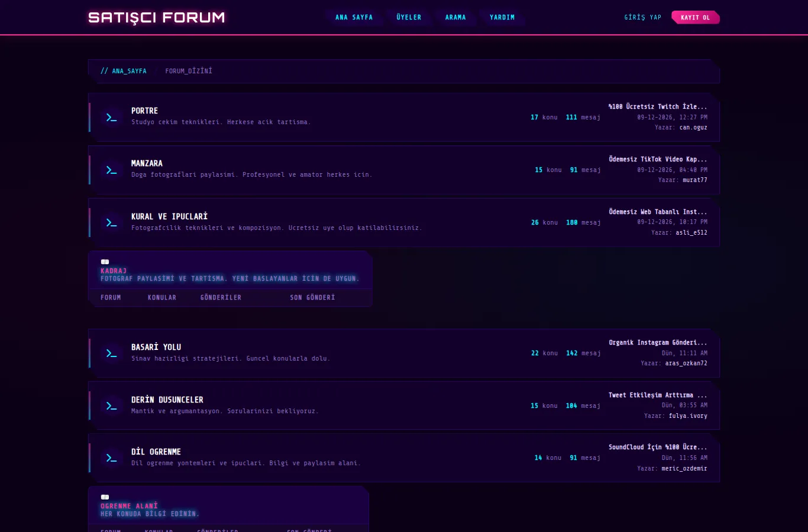Click the DİL OGRENME forum icon
The image size is (808, 532).
click(x=111, y=458)
